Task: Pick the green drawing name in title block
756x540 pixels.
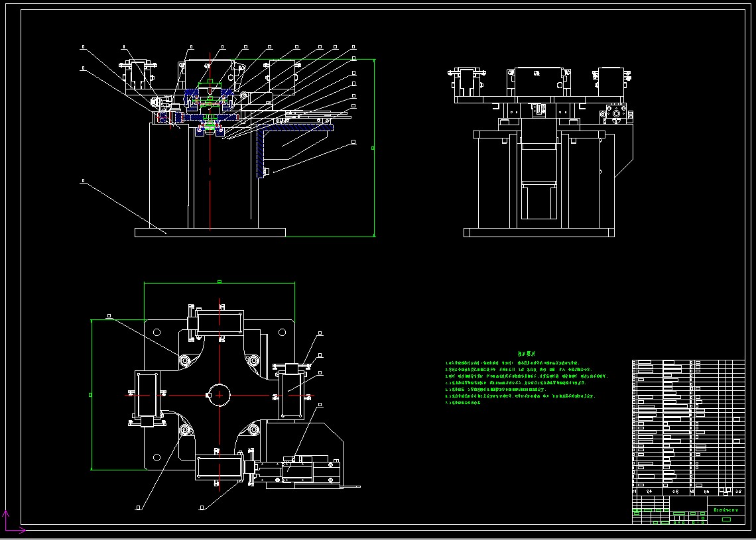Action: pos(726,510)
